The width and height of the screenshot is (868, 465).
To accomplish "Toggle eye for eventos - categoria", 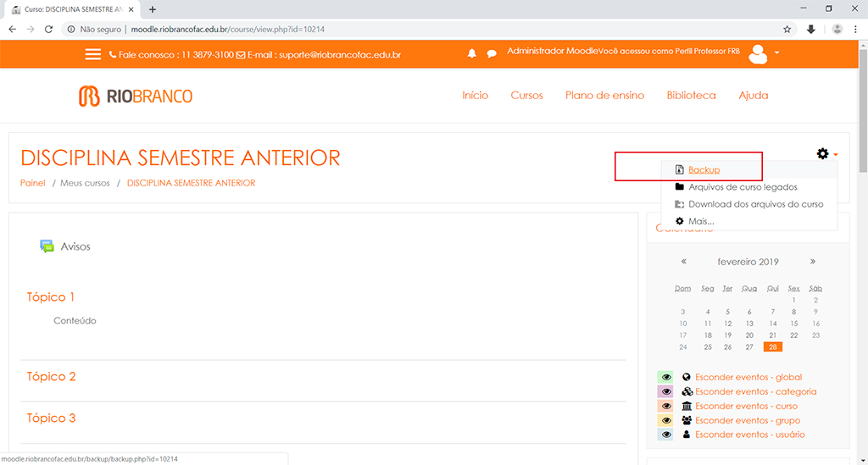I will coord(666,391).
